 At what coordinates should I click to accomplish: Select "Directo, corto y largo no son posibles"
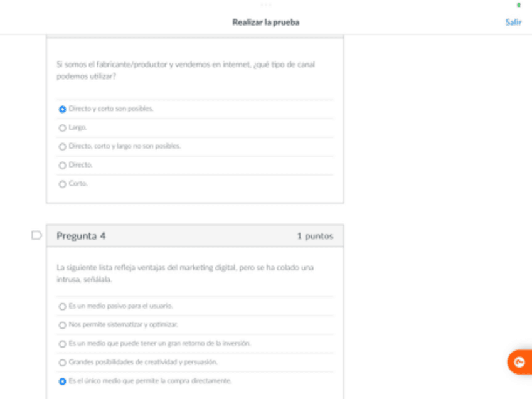pyautogui.click(x=63, y=147)
